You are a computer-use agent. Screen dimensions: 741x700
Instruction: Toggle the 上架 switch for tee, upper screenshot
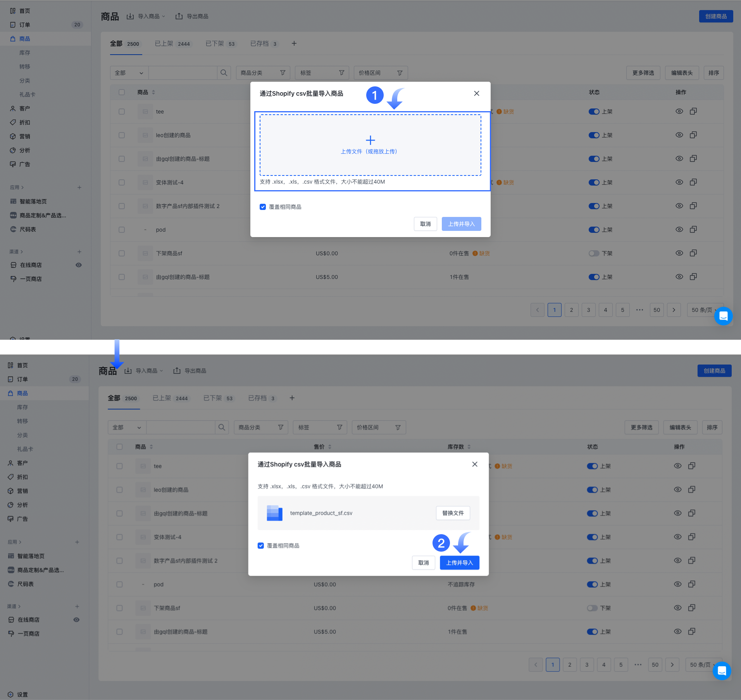coord(594,112)
